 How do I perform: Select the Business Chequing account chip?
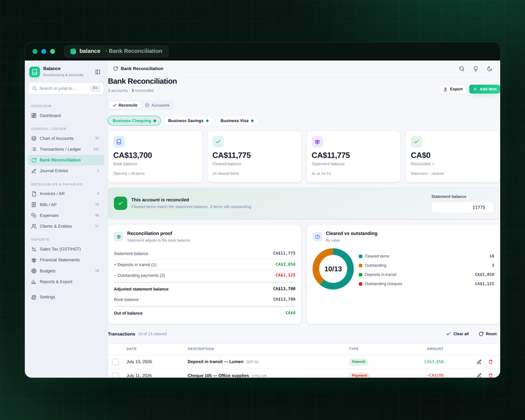coord(135,121)
